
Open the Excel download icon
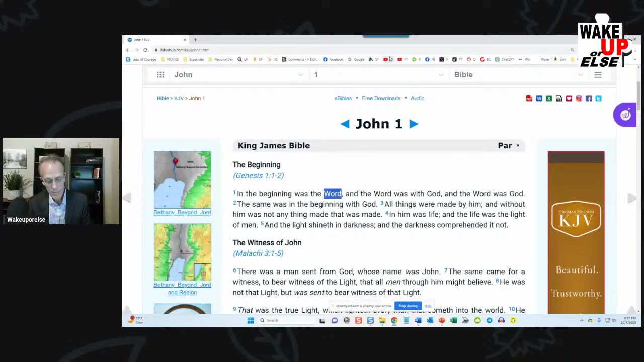pos(549,98)
